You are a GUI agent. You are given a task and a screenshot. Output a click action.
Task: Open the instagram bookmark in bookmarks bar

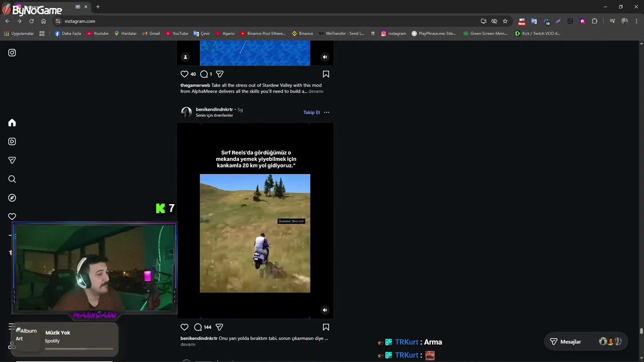[x=393, y=34]
